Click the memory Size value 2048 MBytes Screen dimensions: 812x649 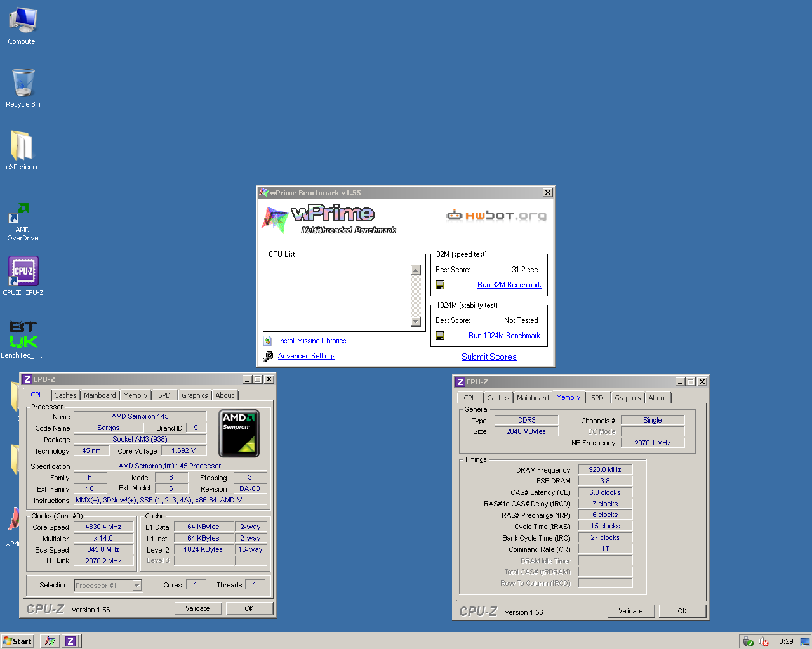[526, 431]
